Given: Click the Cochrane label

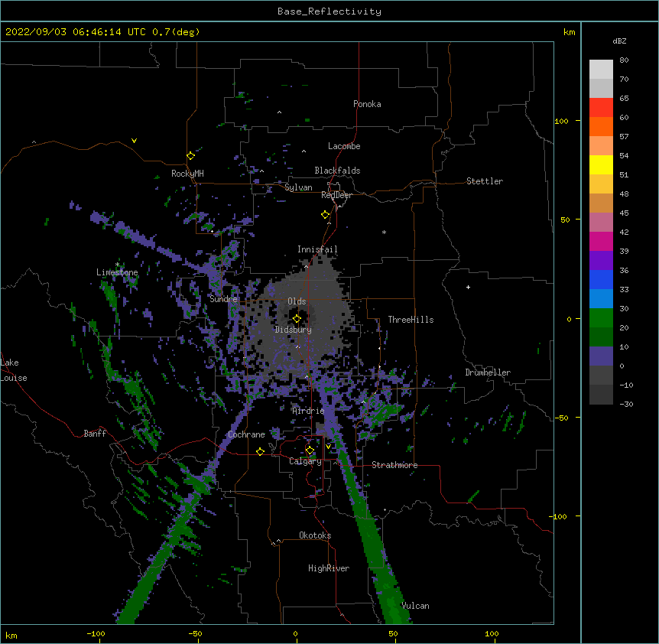Looking at the screenshot, I should (x=246, y=434).
